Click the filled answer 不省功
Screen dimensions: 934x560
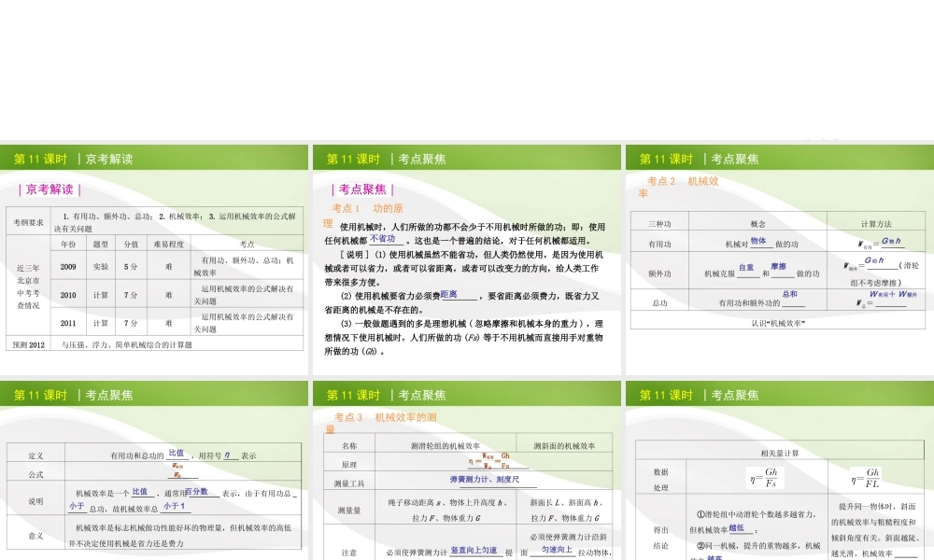(x=389, y=240)
